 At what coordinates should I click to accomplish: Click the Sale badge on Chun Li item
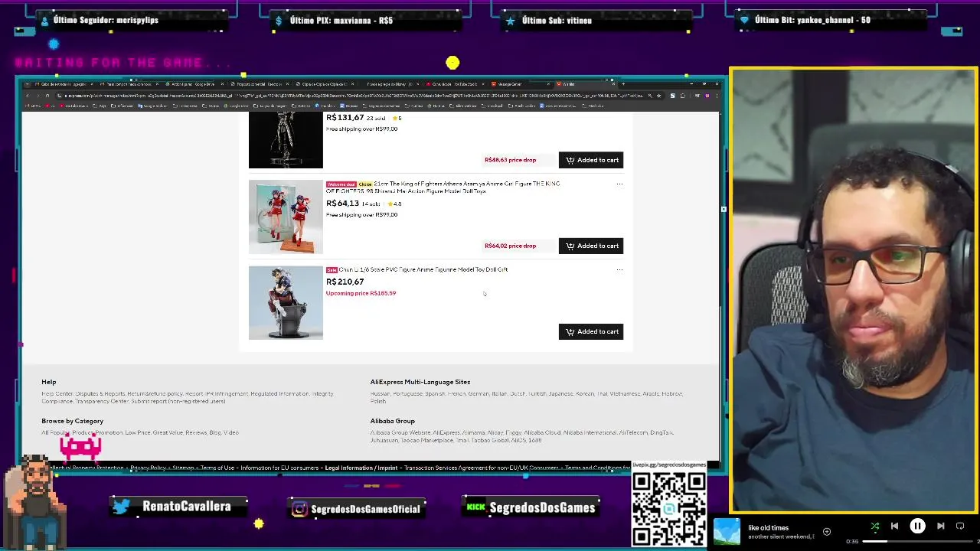pyautogui.click(x=332, y=269)
